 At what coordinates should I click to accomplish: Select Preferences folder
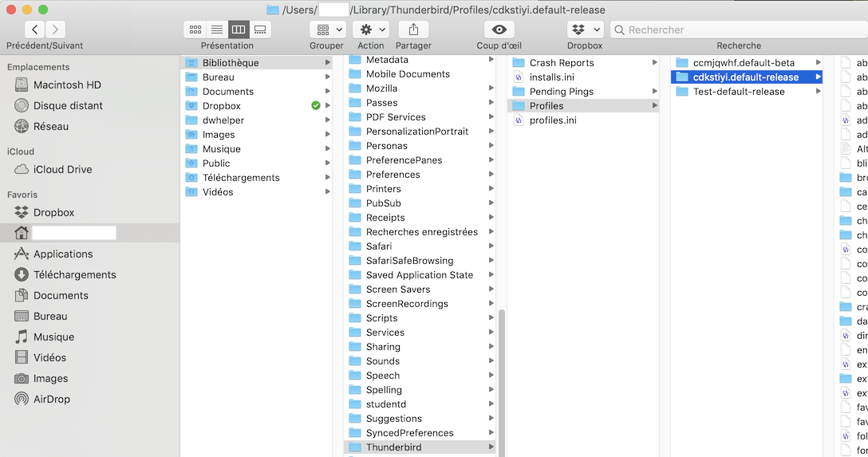(x=420, y=175)
